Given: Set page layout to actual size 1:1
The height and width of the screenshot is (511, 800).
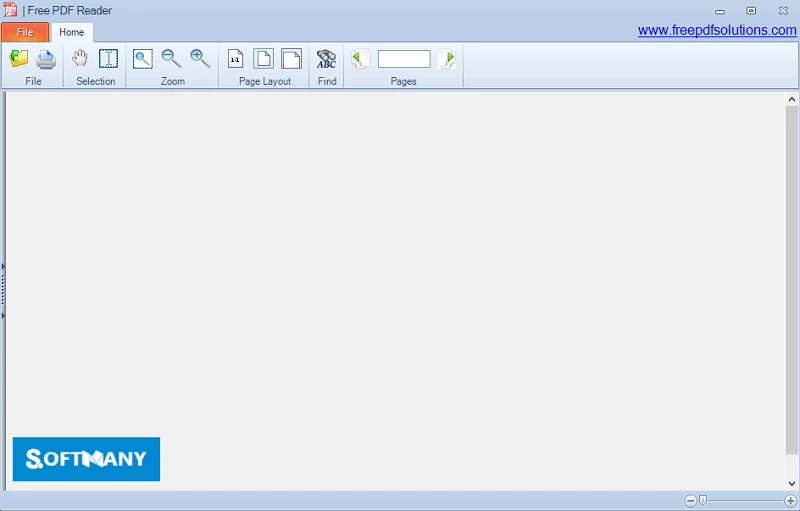Looking at the screenshot, I should coord(235,59).
